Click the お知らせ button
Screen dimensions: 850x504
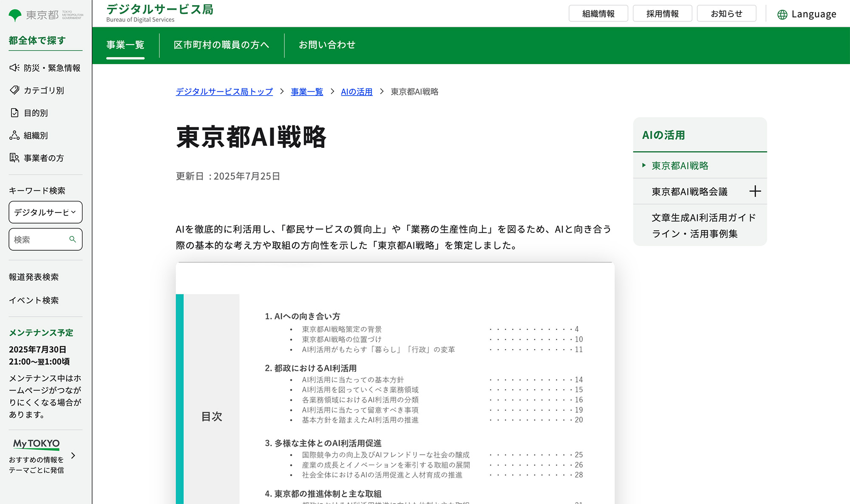727,14
